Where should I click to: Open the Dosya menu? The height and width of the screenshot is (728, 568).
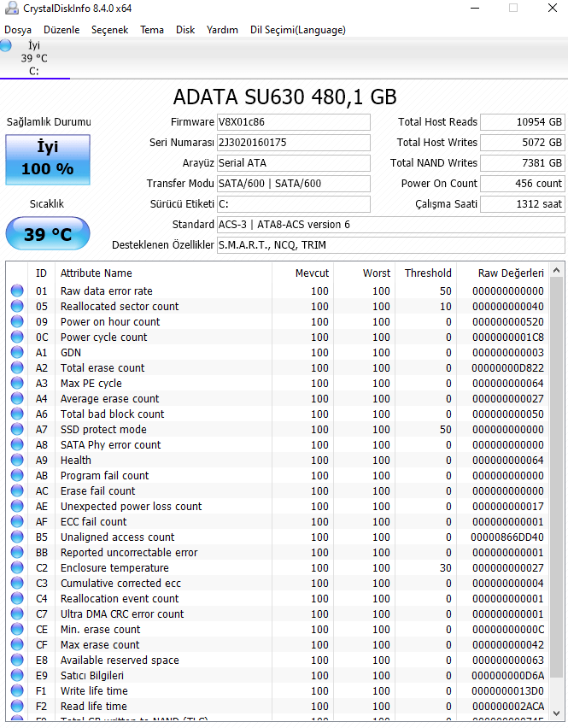[x=18, y=30]
